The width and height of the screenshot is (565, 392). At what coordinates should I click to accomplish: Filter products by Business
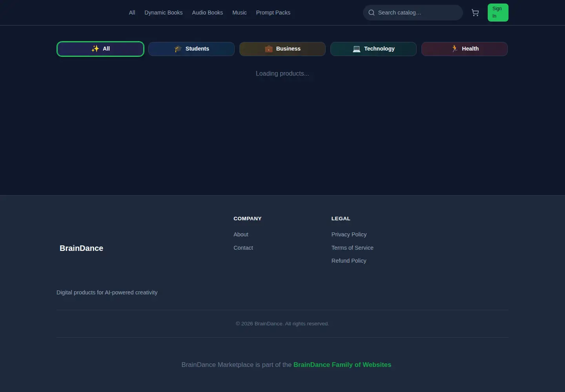click(x=282, y=49)
